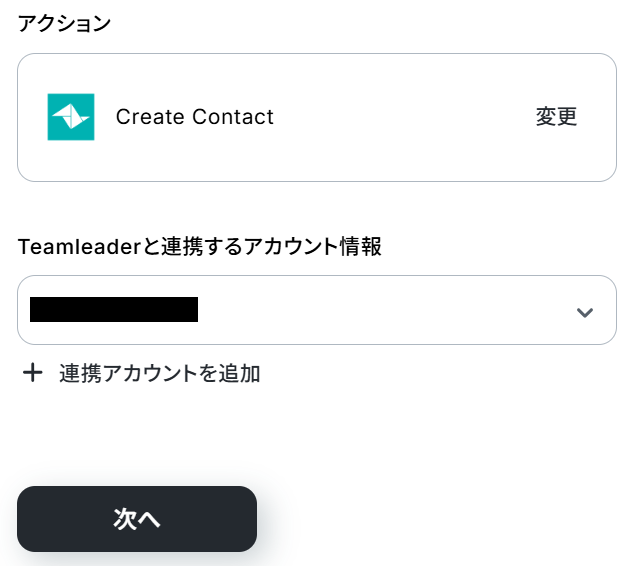Image resolution: width=631 pixels, height=566 pixels.
Task: Click the アクション section heading
Action: point(64,24)
